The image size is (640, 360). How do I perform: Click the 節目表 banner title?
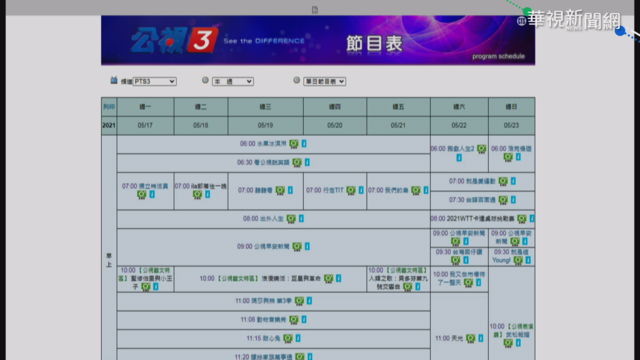(x=374, y=44)
